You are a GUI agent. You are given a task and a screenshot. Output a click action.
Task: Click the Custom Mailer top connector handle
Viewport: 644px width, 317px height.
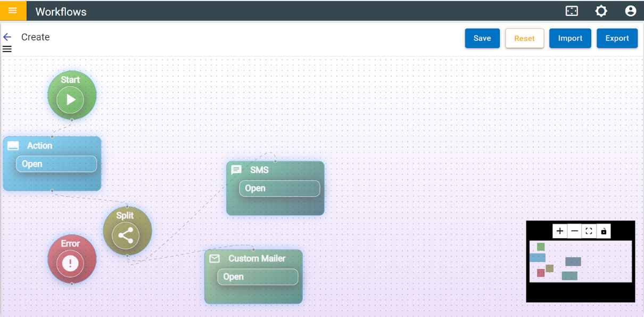pyautogui.click(x=253, y=249)
